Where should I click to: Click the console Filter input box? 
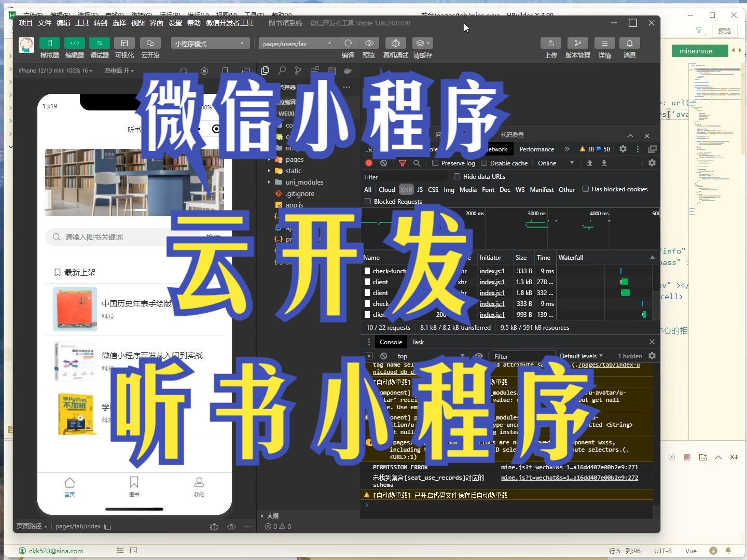point(523,356)
